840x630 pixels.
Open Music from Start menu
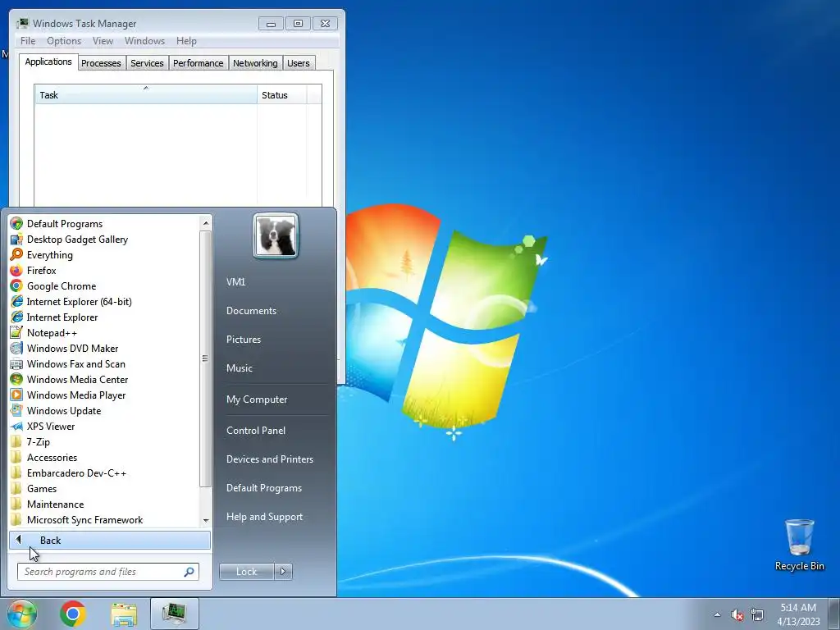coord(239,368)
